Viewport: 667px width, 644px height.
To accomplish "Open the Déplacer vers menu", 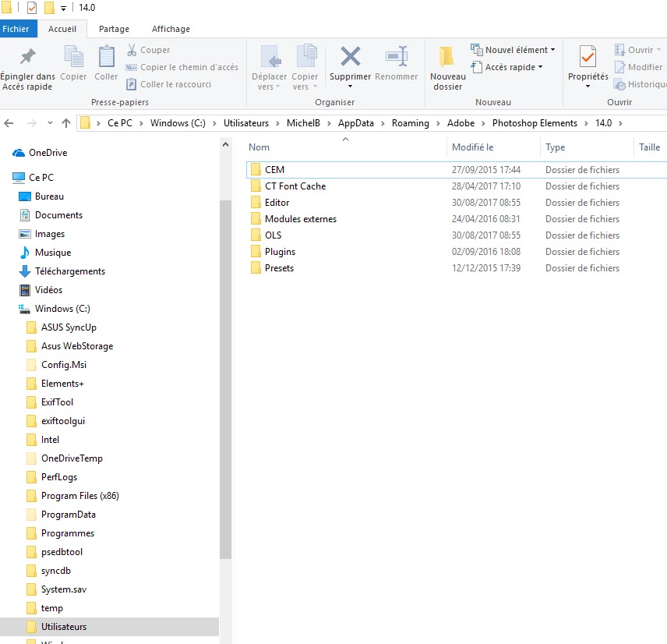I will (269, 67).
